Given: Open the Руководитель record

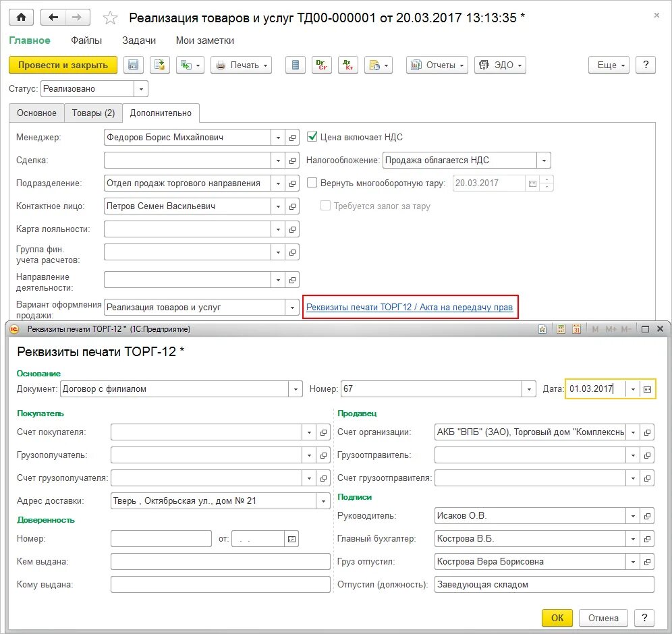Looking at the screenshot, I should coord(647,516).
